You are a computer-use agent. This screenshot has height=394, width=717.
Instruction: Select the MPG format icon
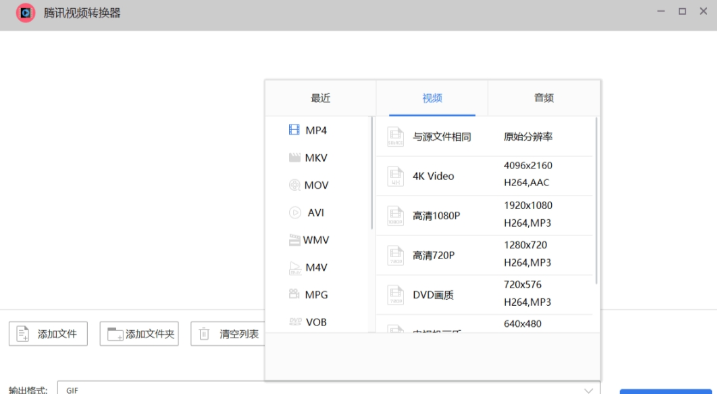coord(294,294)
